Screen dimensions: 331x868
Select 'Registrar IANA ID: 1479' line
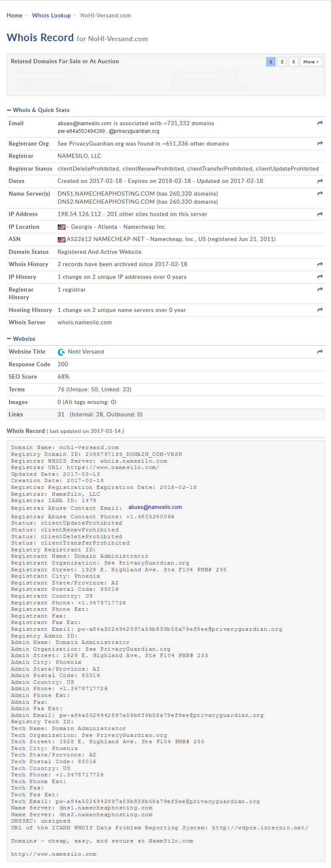(54, 500)
